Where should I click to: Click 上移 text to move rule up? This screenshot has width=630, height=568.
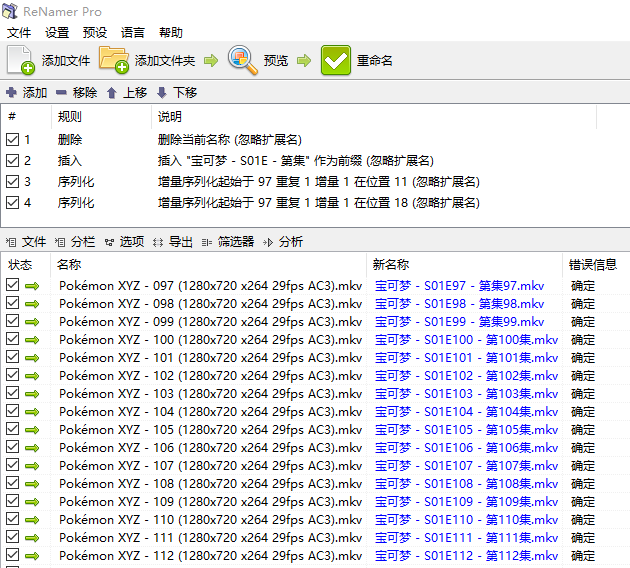click(135, 93)
